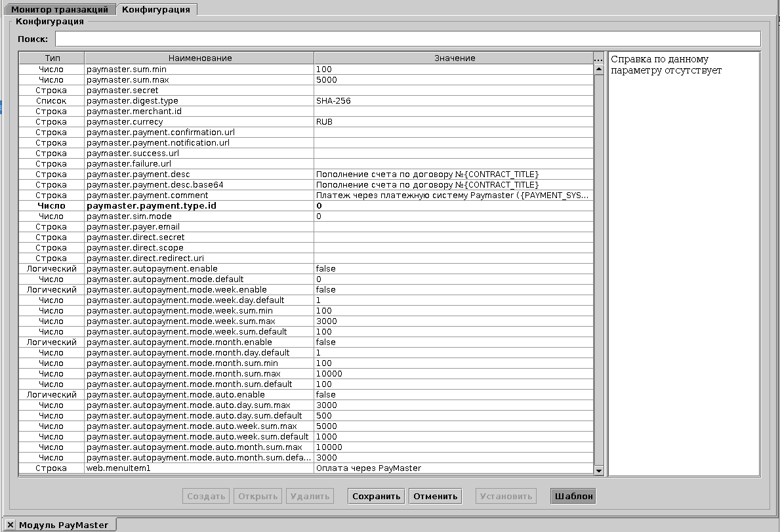This screenshot has height=532, width=780.
Task: Click the scrollbar up arrow
Action: tap(598, 70)
